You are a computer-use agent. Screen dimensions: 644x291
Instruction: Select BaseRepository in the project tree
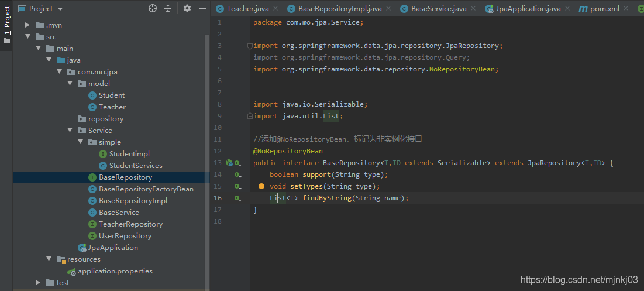pos(111,177)
